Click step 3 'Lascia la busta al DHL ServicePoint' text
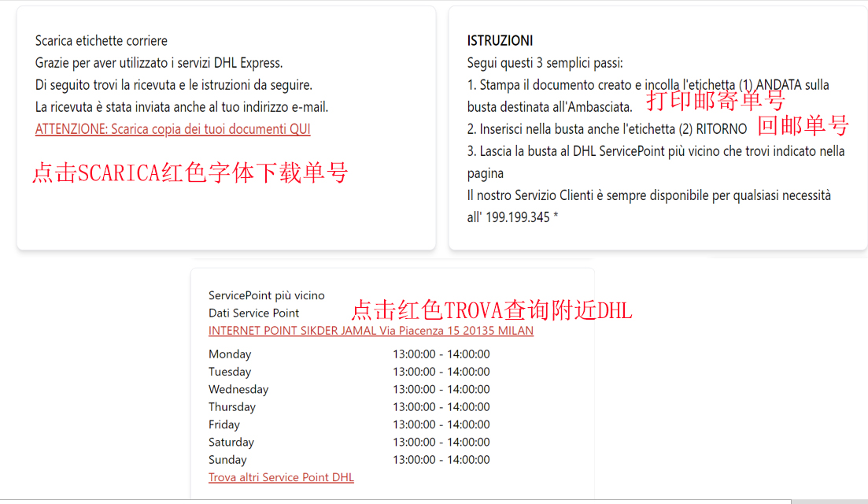The width and height of the screenshot is (868, 504). point(656,161)
